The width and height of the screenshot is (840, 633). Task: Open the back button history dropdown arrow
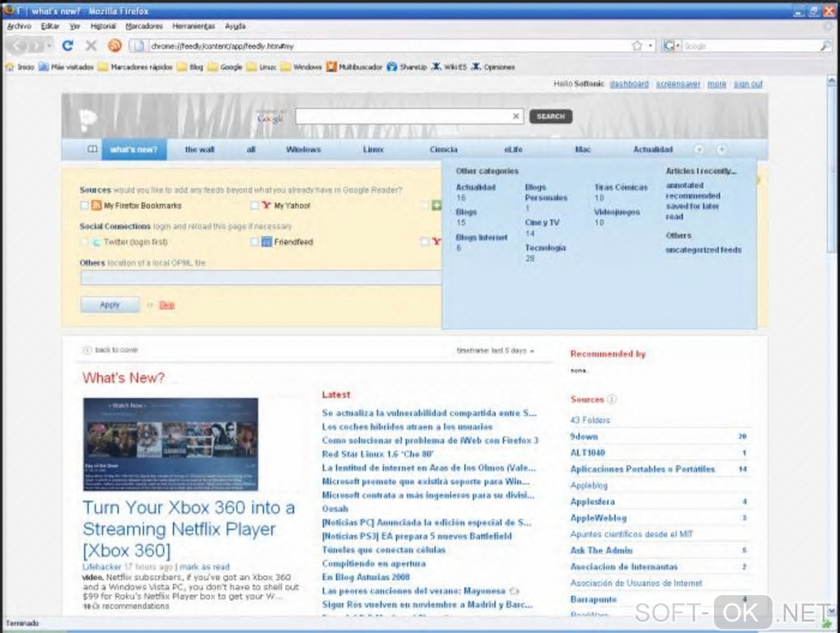tap(49, 46)
